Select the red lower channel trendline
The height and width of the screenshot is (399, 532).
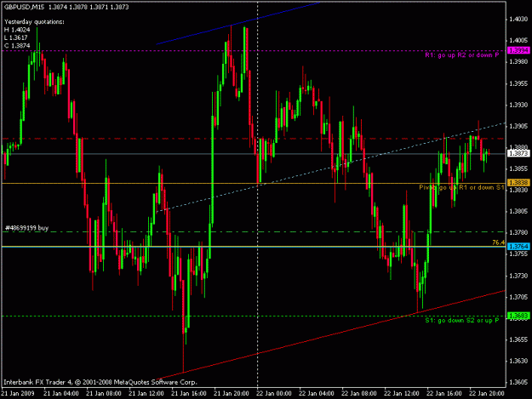[x=331, y=335]
